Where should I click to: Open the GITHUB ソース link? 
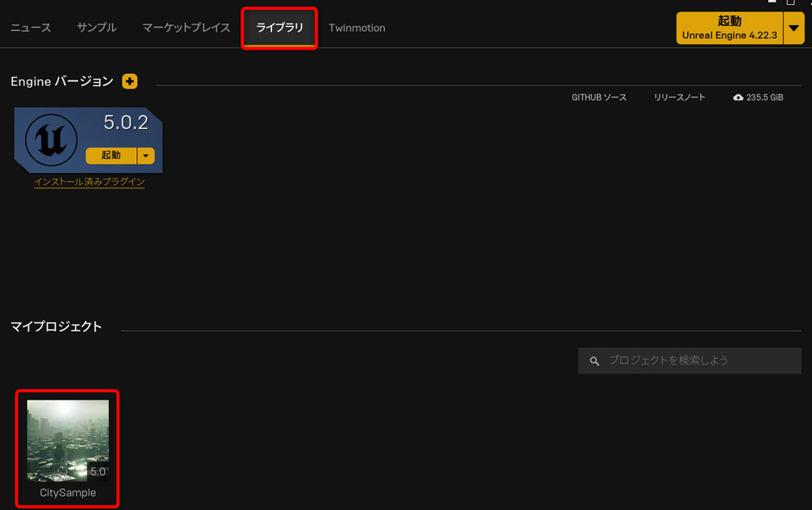598,97
